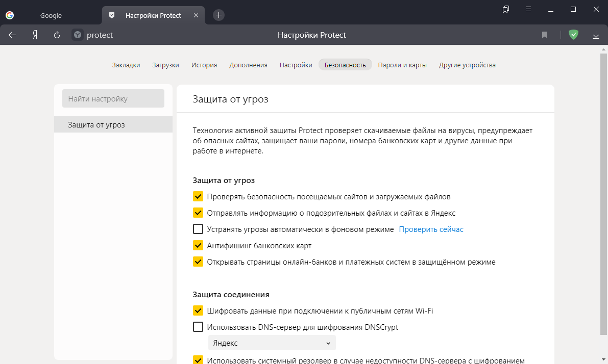Image resolution: width=608 pixels, height=364 pixels.
Task: Click the back arrow navigation icon
Action: [x=12, y=35]
